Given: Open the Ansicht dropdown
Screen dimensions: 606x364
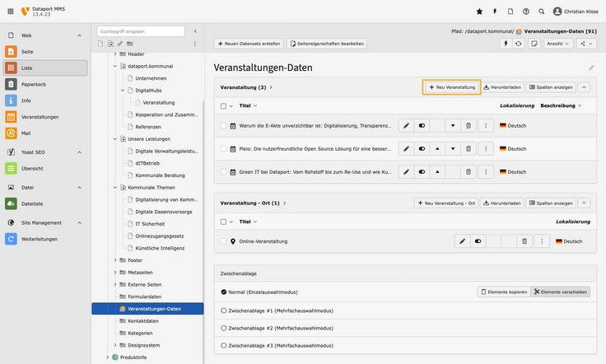Looking at the screenshot, I should pos(557,43).
